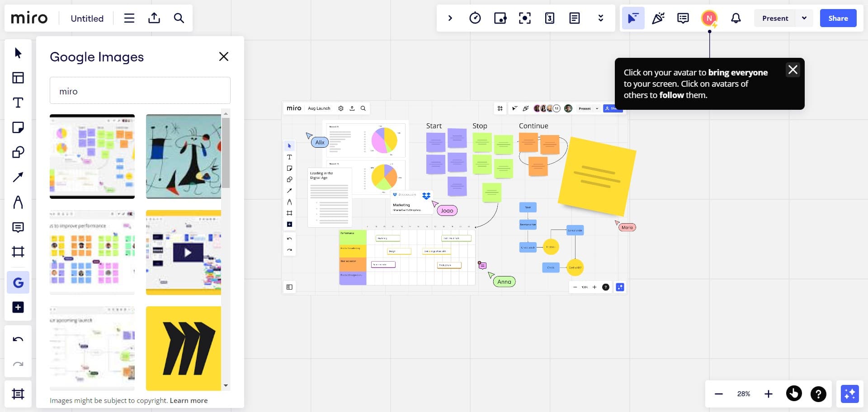Select the Pen tool
This screenshot has height=412, width=868.
pyautogui.click(x=18, y=202)
